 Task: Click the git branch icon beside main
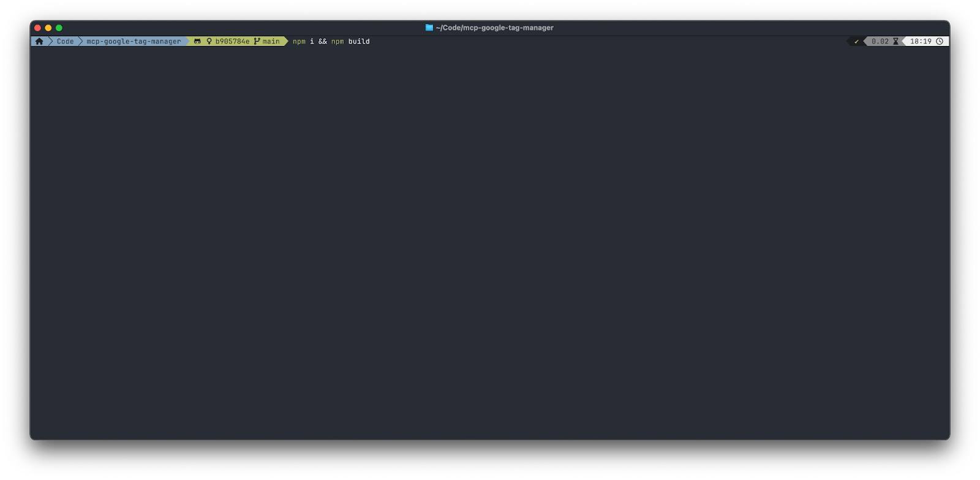click(257, 42)
